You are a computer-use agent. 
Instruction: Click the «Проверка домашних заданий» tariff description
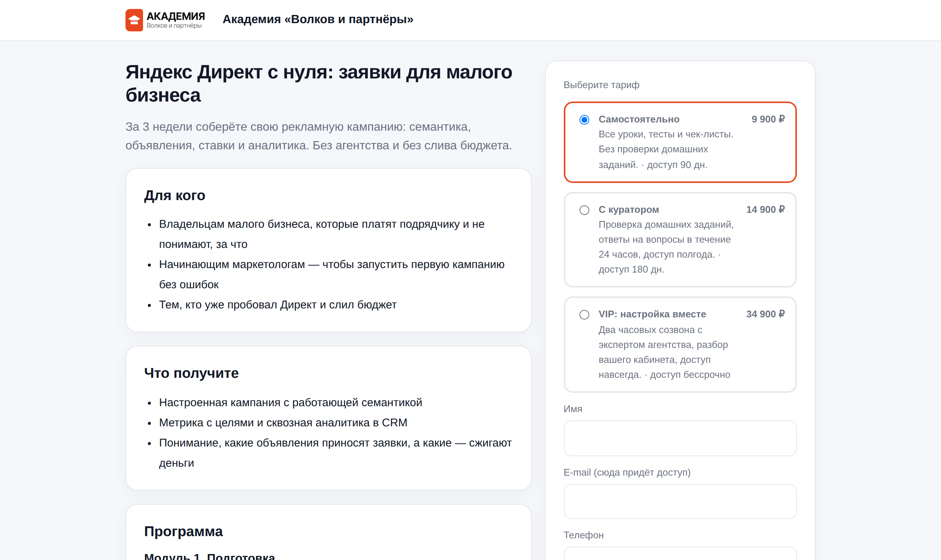pyautogui.click(x=666, y=247)
